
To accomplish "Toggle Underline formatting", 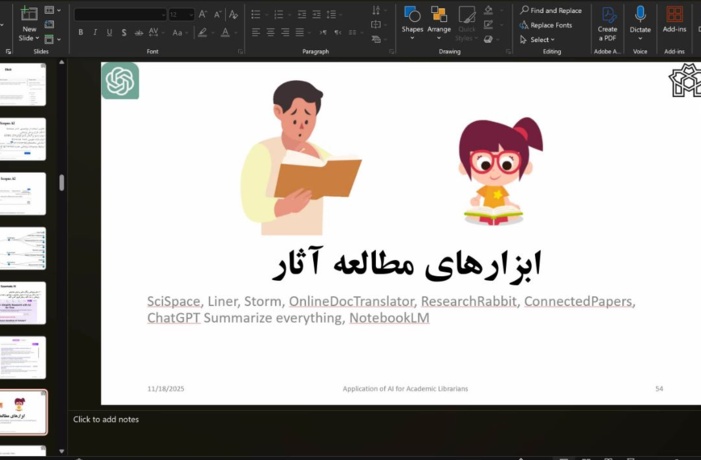I will [109, 32].
